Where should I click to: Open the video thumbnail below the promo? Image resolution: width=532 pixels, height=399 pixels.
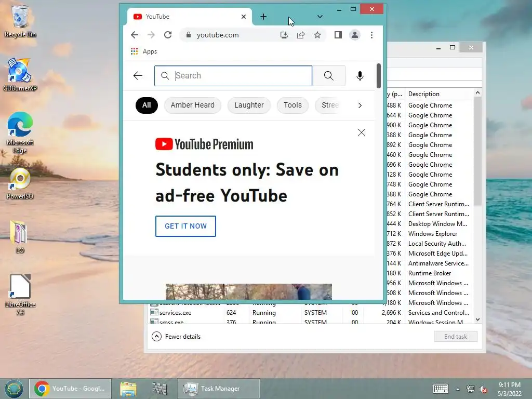[x=249, y=291]
